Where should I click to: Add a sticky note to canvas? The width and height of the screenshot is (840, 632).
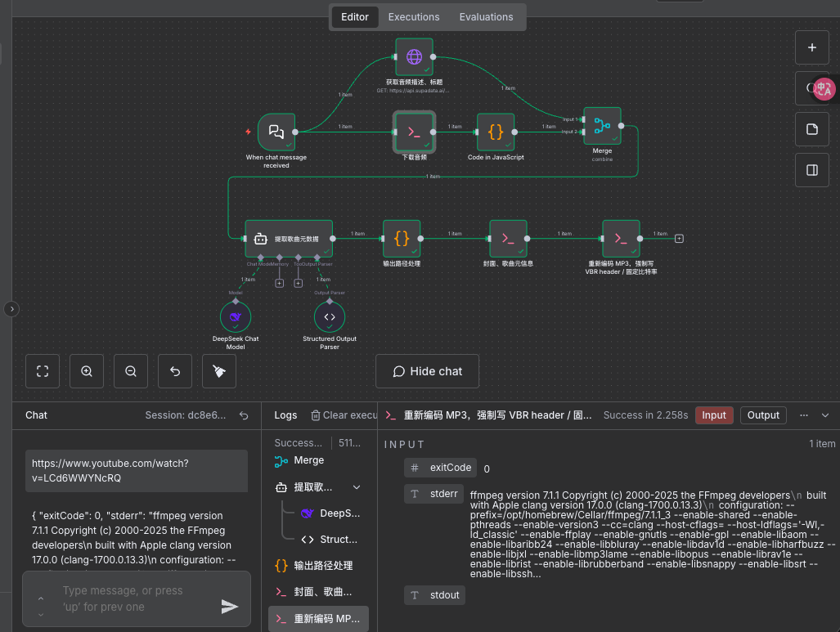click(x=812, y=129)
